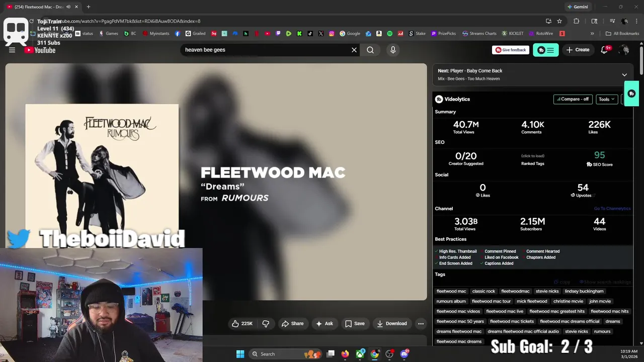Open the TikTok bookmark icon
The height and width of the screenshot is (362, 644).
310,34
